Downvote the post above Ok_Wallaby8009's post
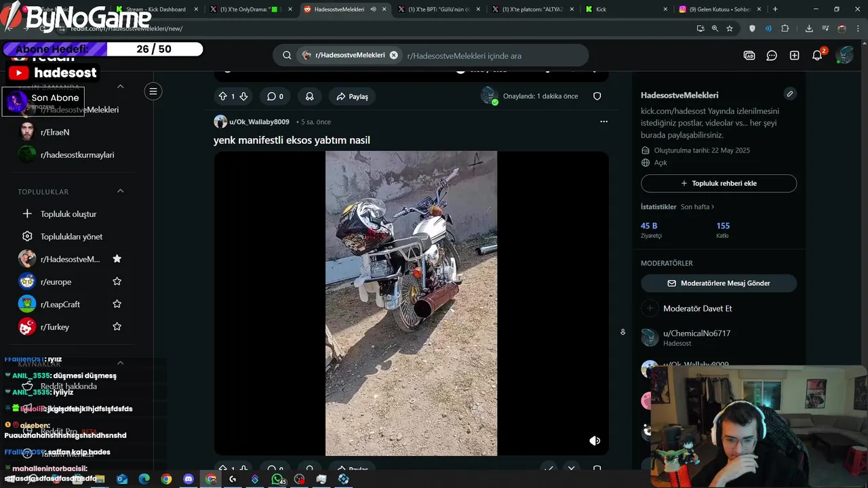 tap(243, 96)
